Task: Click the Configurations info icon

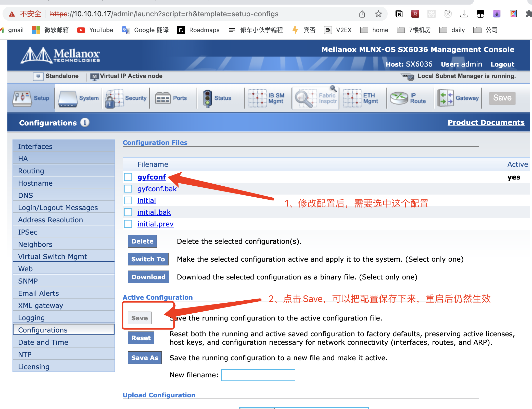Action: (85, 122)
